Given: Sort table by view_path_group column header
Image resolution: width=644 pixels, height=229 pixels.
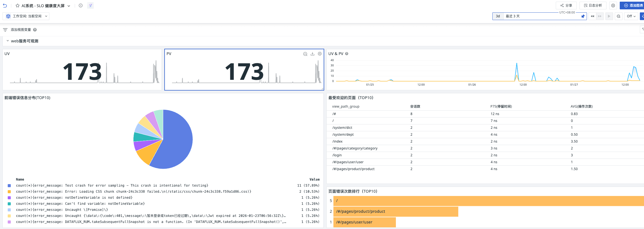Looking at the screenshot, I should pyautogui.click(x=345, y=107).
